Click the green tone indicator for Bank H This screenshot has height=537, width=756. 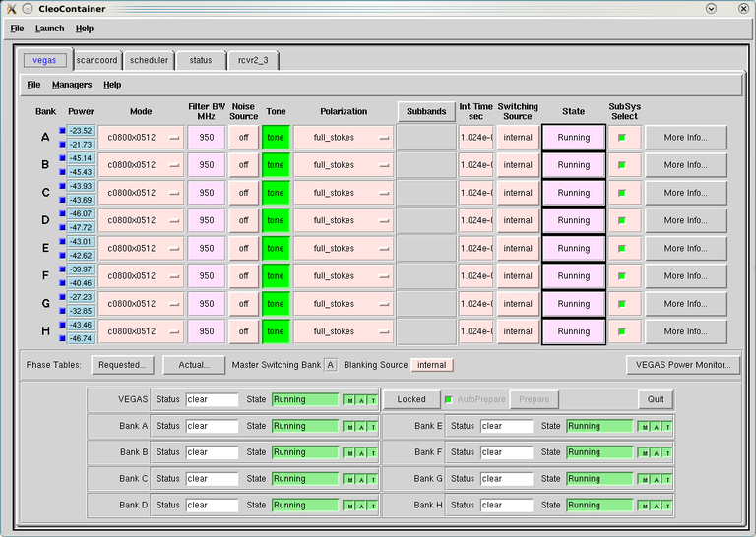click(276, 331)
